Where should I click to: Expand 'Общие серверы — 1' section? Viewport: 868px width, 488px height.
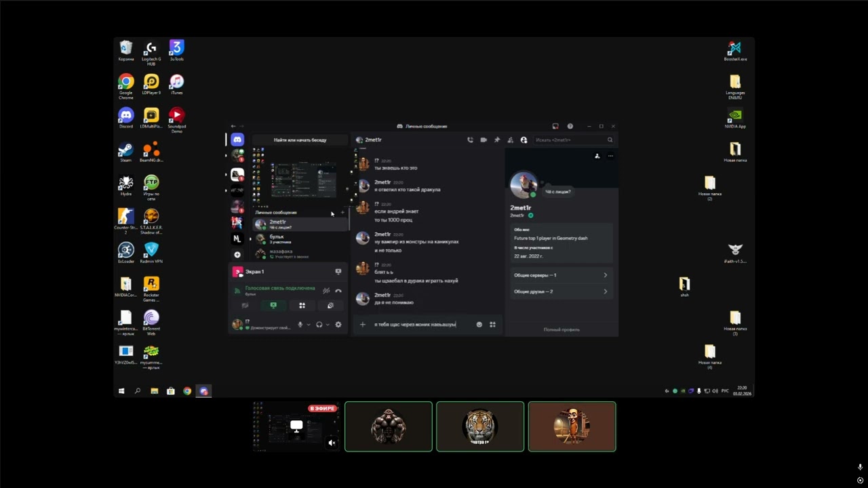[x=561, y=275]
